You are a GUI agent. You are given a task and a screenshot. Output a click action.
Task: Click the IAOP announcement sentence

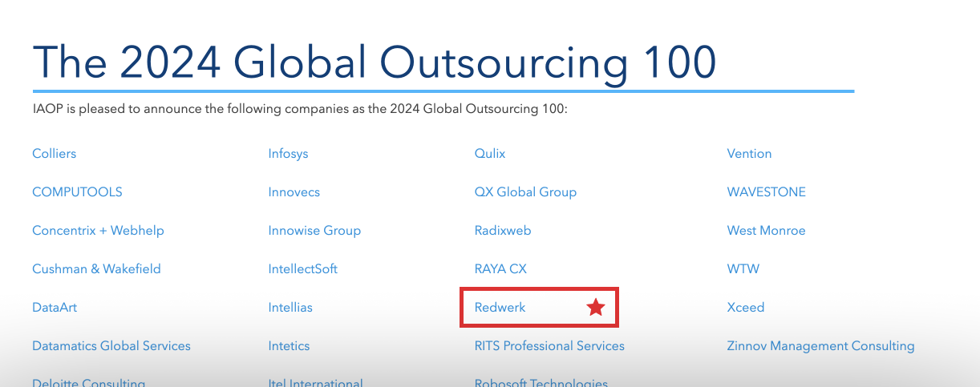point(299,108)
